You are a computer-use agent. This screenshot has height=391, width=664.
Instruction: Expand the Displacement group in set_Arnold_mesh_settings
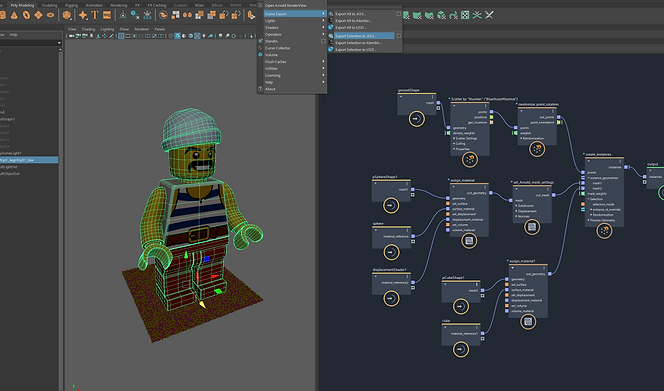click(516, 211)
